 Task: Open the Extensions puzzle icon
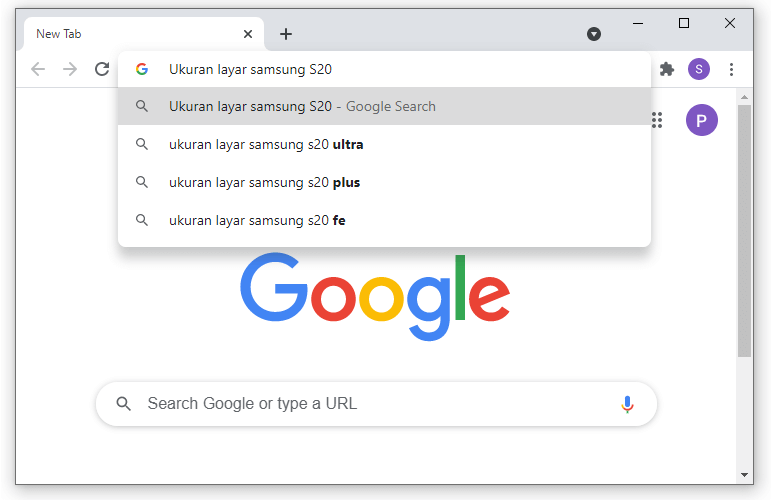tap(666, 69)
